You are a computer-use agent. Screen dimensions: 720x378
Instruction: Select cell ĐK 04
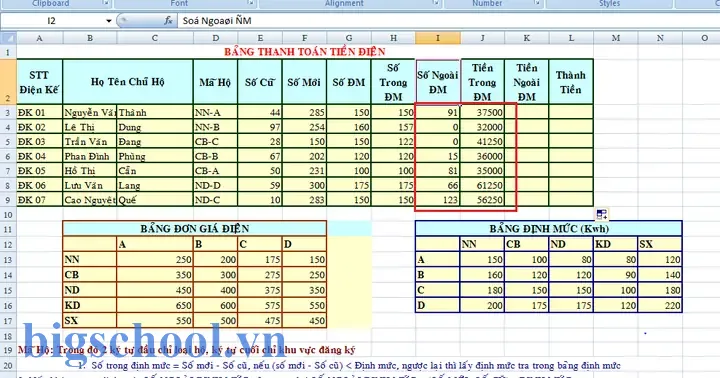[39, 156]
